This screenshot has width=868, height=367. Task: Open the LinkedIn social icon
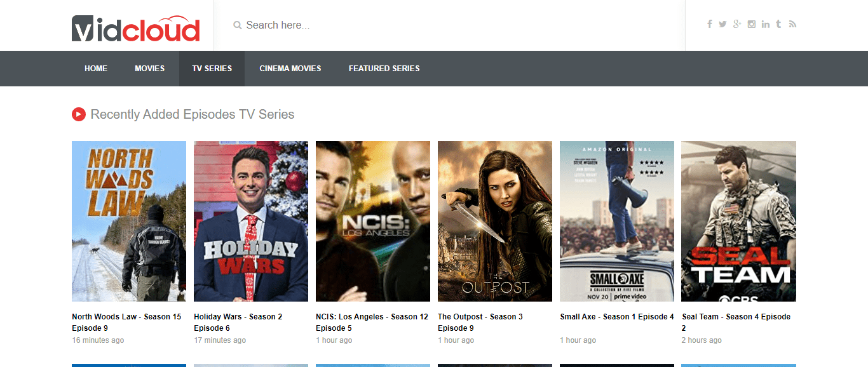(766, 24)
